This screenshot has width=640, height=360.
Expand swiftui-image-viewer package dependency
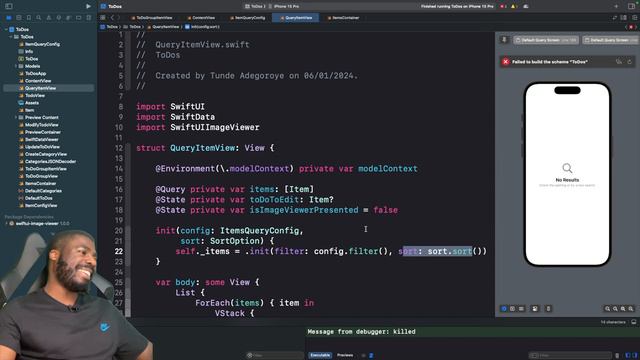pyautogui.click(x=6, y=224)
